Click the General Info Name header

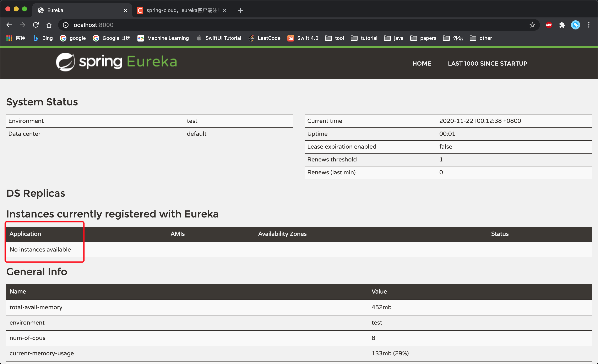point(18,292)
